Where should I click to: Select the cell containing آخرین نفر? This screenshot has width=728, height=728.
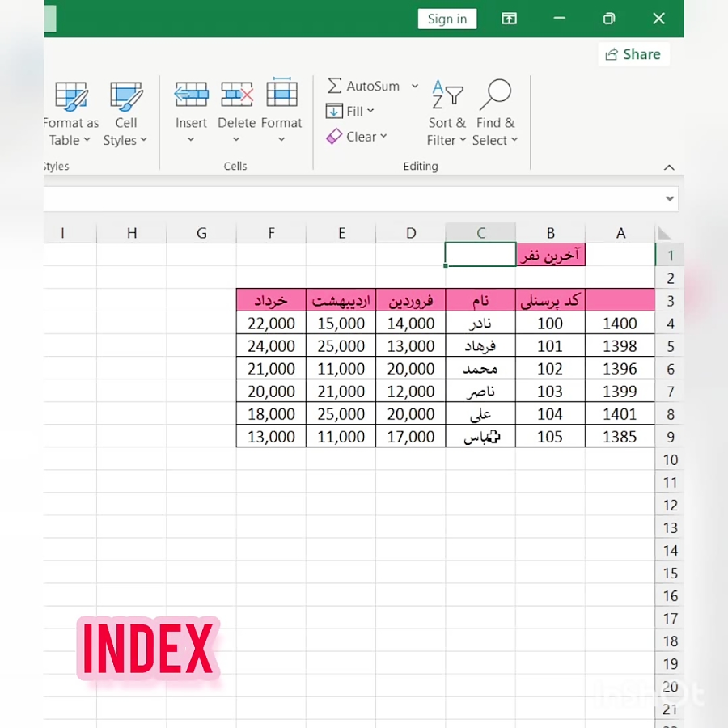tap(550, 255)
